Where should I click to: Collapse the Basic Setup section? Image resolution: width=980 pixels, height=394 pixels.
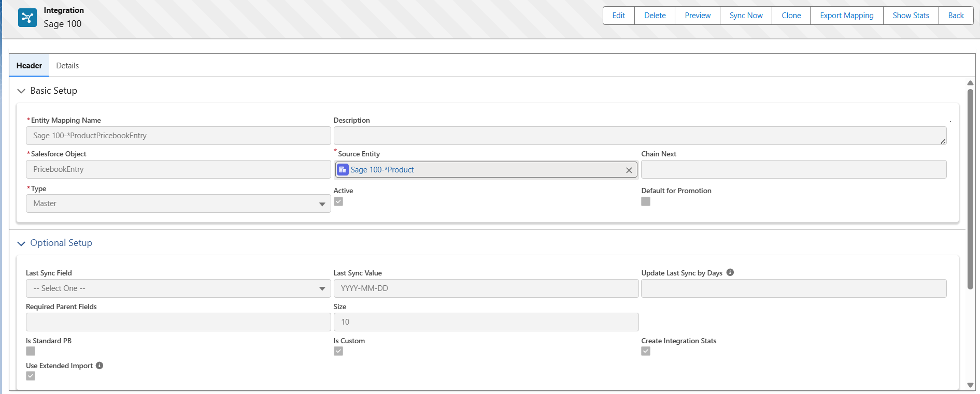click(21, 91)
